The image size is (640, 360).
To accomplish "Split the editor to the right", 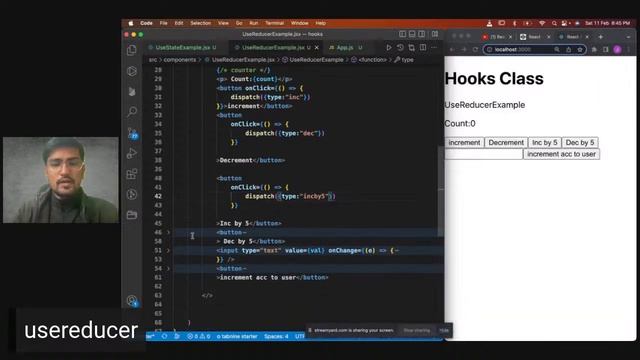I will click(x=423, y=48).
